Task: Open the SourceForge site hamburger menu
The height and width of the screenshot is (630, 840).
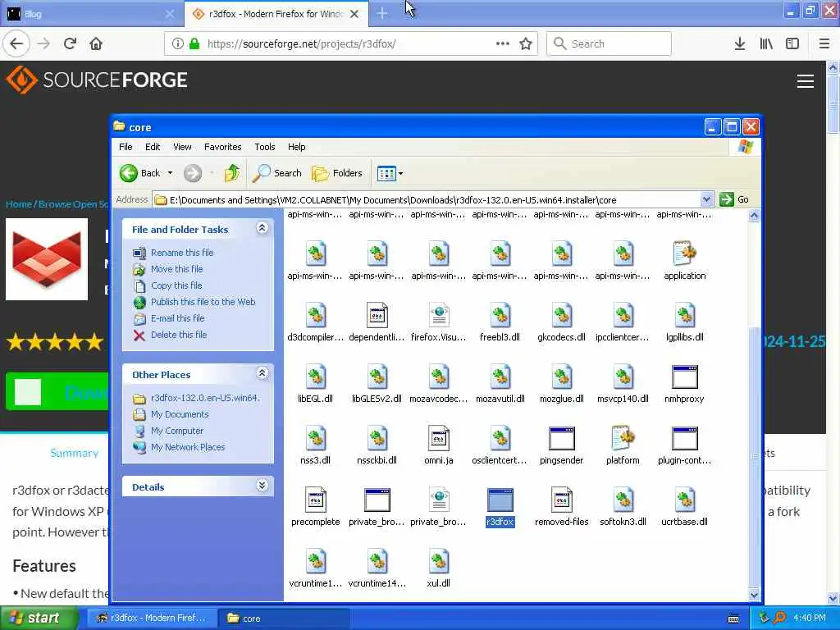Action: pos(806,81)
